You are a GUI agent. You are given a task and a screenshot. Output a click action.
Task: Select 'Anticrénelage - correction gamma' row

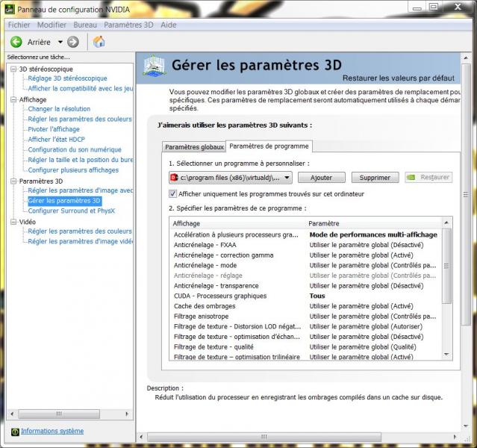pyautogui.click(x=305, y=255)
